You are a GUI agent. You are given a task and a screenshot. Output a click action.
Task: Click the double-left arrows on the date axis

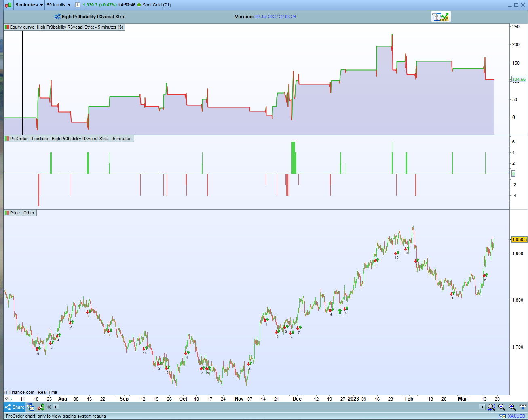point(7,399)
